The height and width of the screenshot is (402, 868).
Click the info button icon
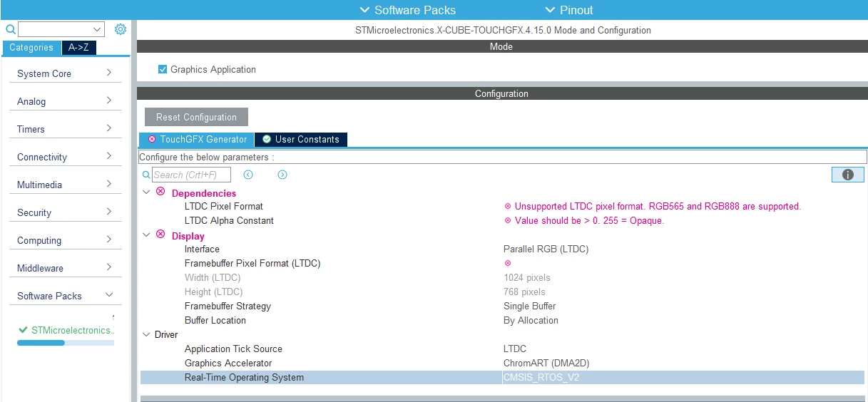[848, 175]
